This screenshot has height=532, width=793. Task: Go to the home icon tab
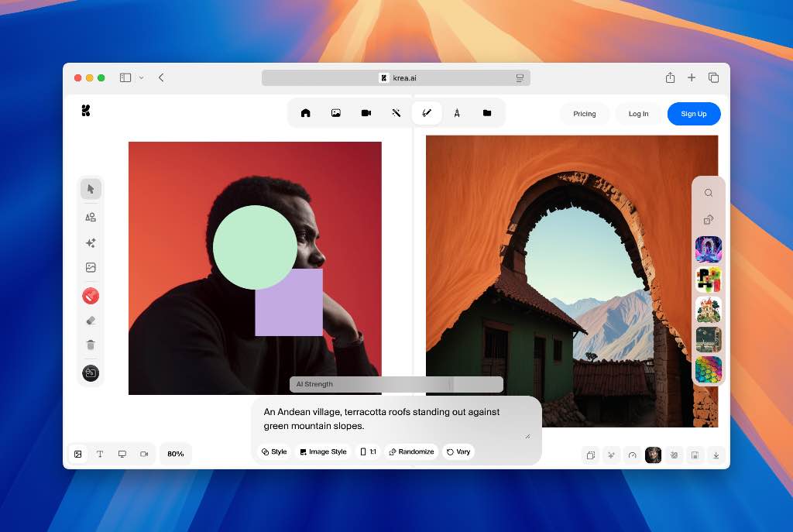click(305, 113)
